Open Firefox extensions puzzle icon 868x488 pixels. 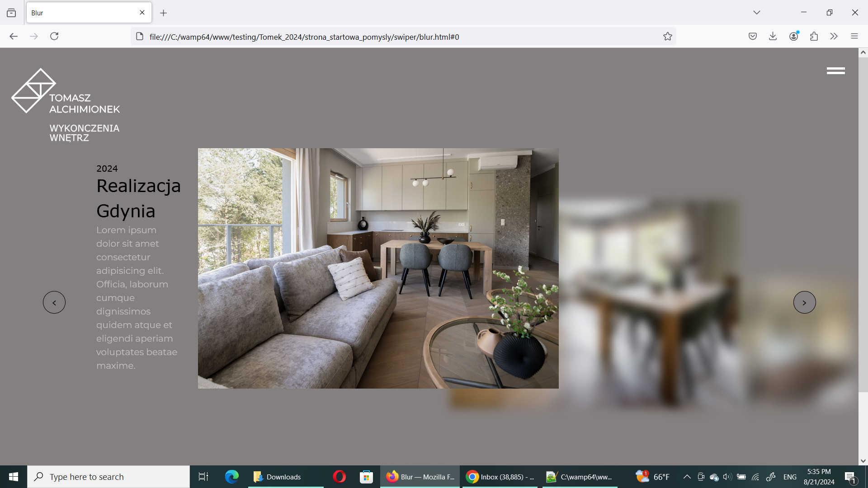point(814,36)
